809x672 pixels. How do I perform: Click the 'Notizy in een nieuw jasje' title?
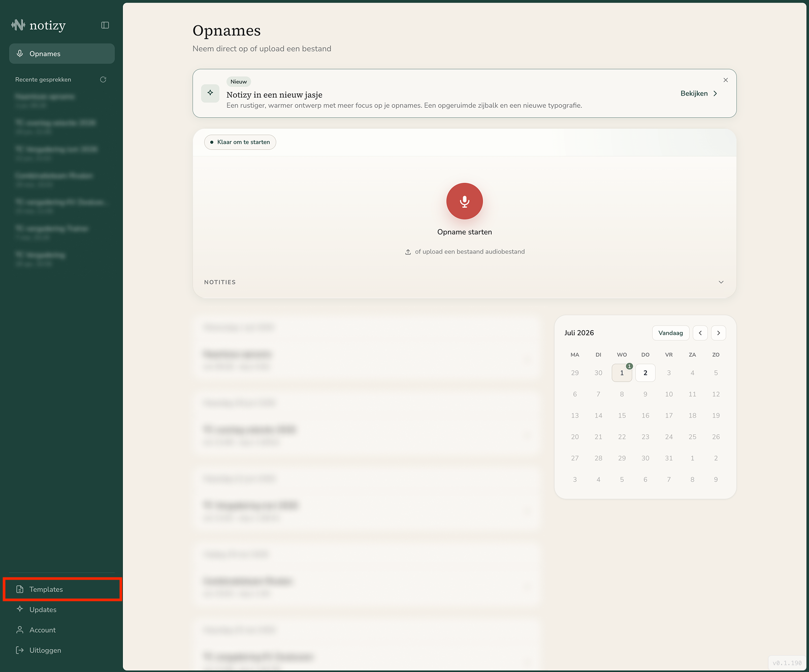pos(274,95)
